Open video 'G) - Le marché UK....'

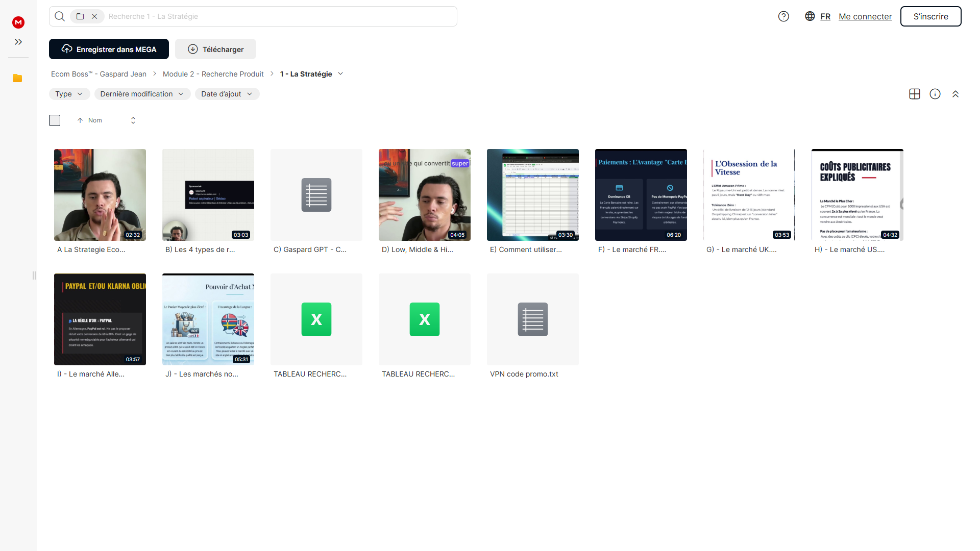[749, 195]
